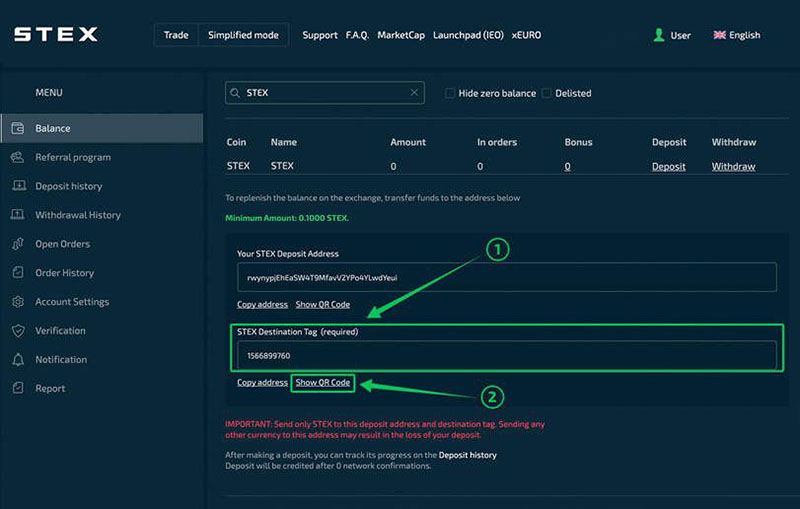Click the Order History icon

pyautogui.click(x=18, y=272)
